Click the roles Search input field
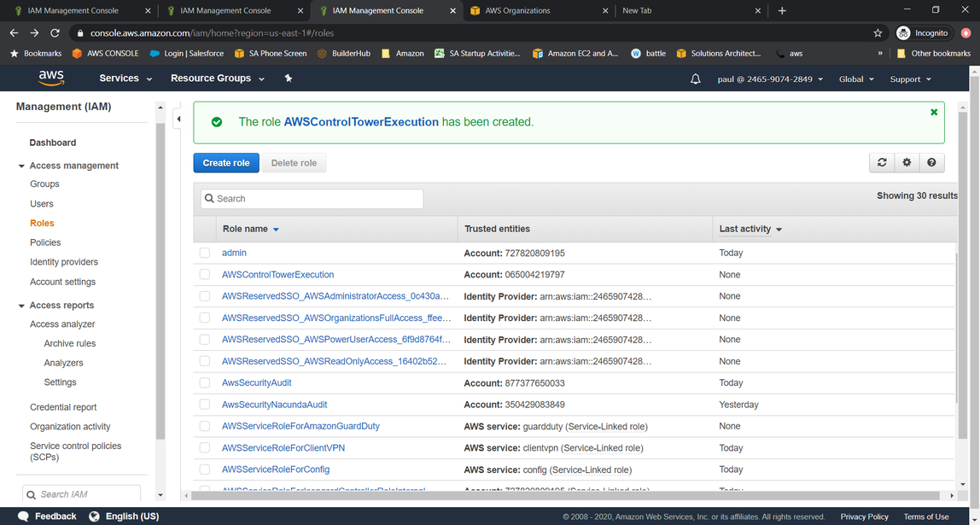Screen dimensions: 980x525 pyautogui.click(x=312, y=199)
